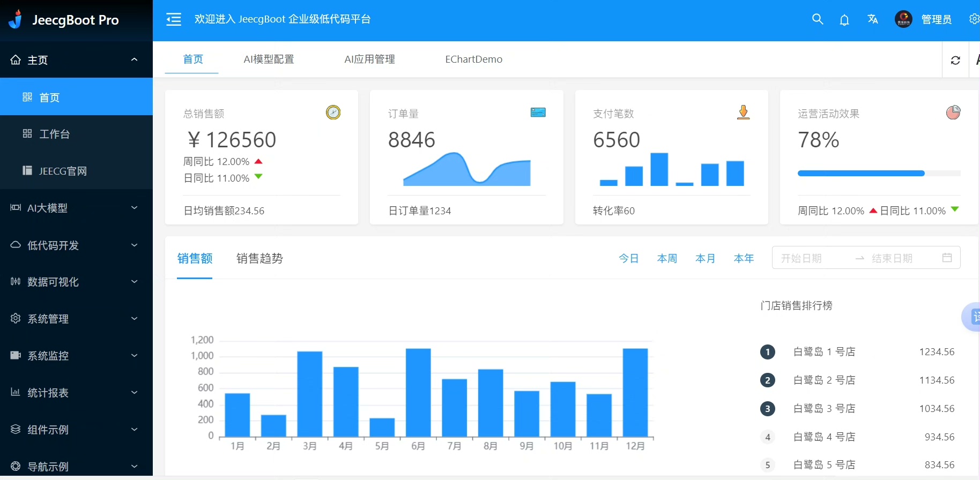
Task: Select 工作台 in the sidebar
Action: [x=55, y=134]
